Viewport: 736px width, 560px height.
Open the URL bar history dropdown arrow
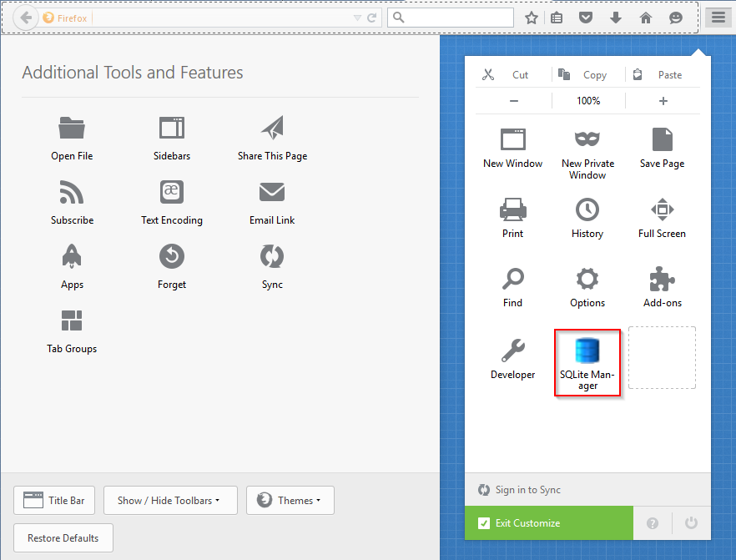[x=357, y=18]
